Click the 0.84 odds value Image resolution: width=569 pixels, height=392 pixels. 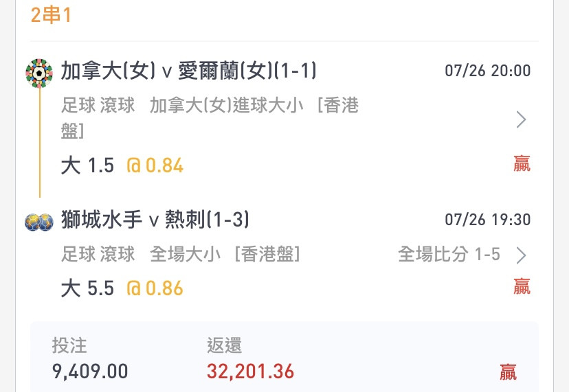(x=155, y=165)
